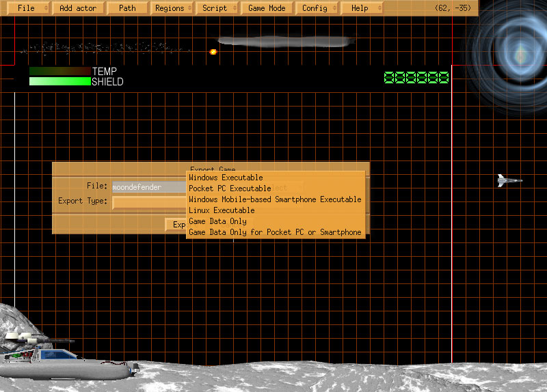Choose Pocket PC Executable option

tap(276, 188)
